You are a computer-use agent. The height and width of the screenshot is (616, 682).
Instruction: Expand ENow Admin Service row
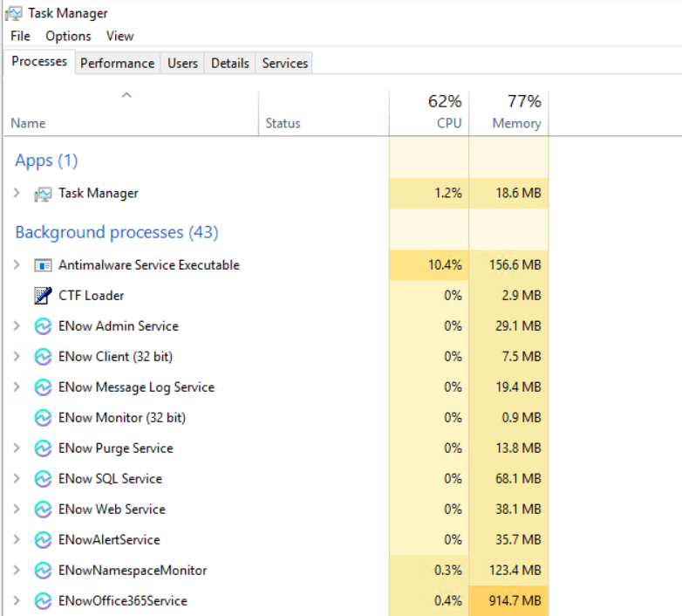click(x=17, y=325)
